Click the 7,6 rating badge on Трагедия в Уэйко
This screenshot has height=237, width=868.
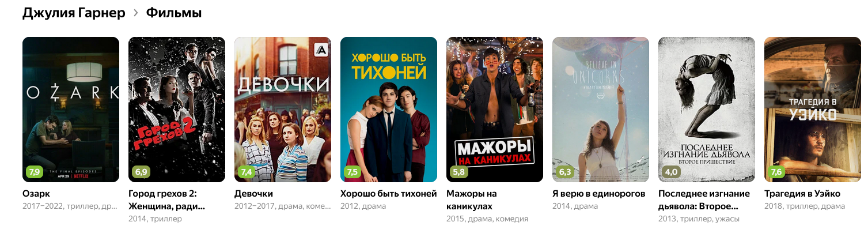coord(776,172)
